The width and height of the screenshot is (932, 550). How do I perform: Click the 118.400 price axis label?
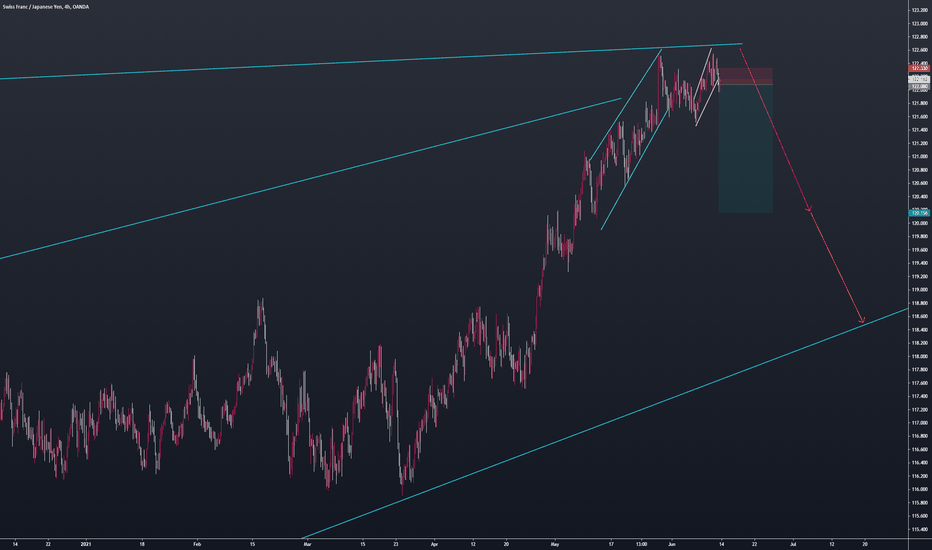(x=920, y=330)
